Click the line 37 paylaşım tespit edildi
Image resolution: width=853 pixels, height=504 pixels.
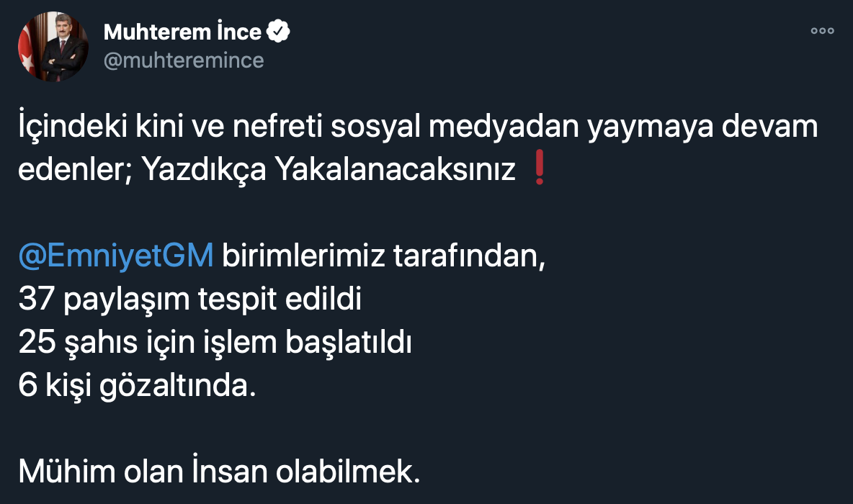pyautogui.click(x=189, y=298)
